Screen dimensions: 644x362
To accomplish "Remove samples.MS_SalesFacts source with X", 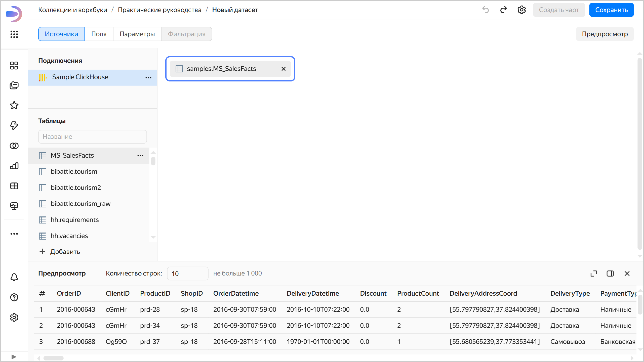I will click(x=284, y=69).
